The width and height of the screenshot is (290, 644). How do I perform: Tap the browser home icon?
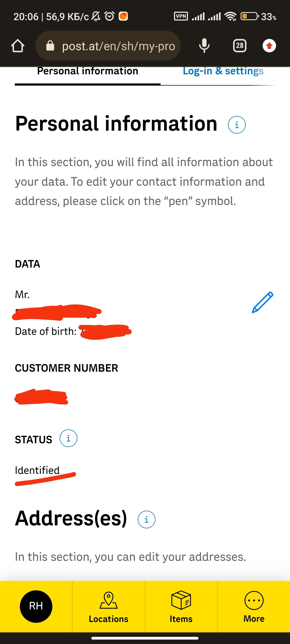tap(18, 46)
